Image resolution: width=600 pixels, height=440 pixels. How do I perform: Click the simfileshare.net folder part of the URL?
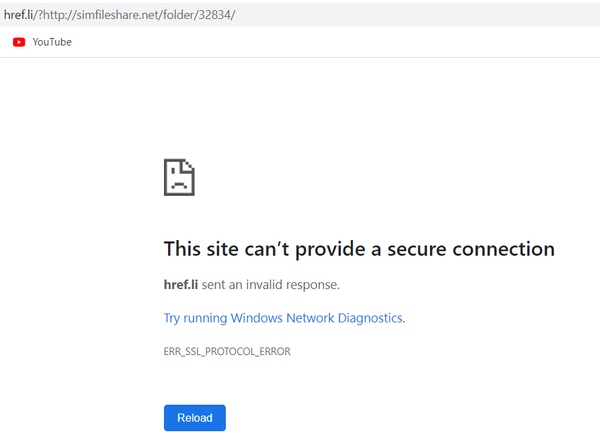click(137, 15)
